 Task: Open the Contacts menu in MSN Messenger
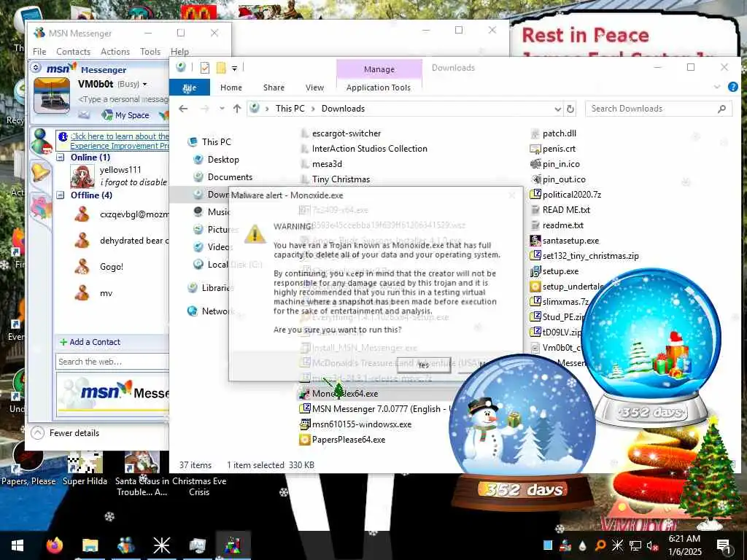tap(74, 52)
